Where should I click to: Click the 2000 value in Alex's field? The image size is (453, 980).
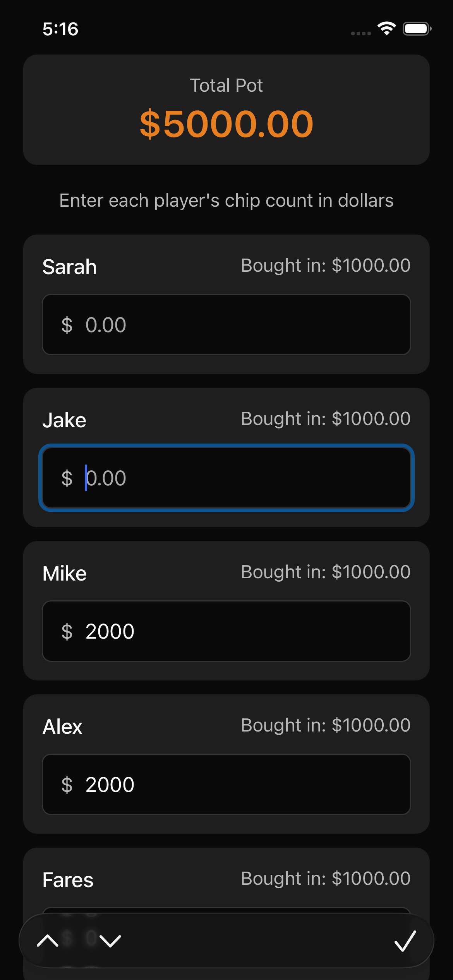pyautogui.click(x=110, y=785)
